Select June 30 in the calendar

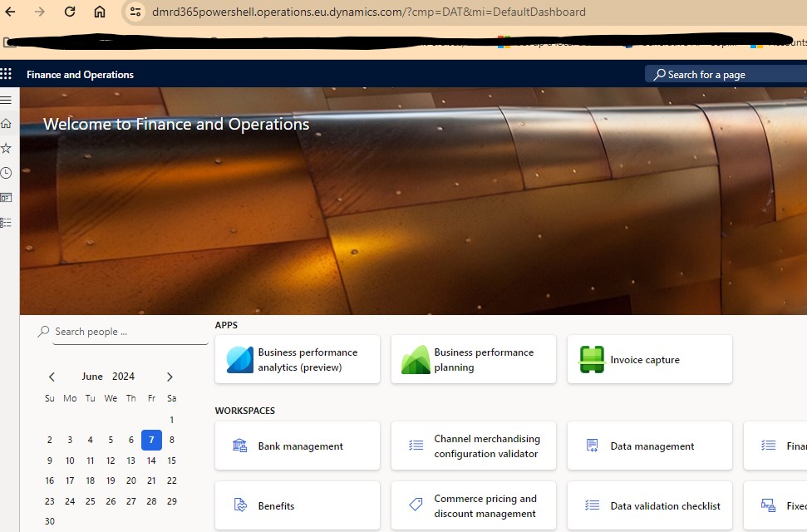(x=49, y=521)
